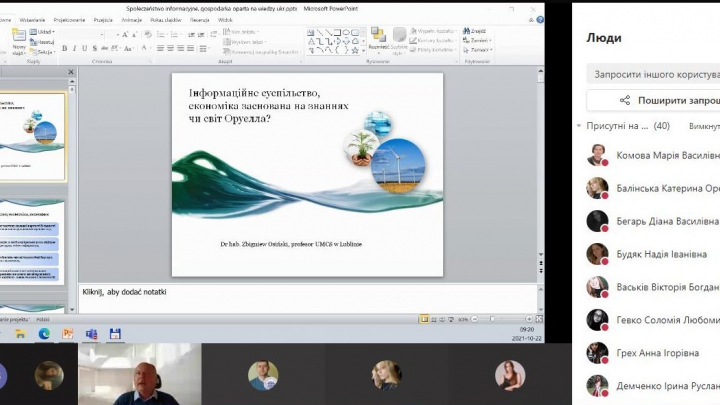Center text alignment toggle
The width and height of the screenshot is (720, 405).
(170, 48)
